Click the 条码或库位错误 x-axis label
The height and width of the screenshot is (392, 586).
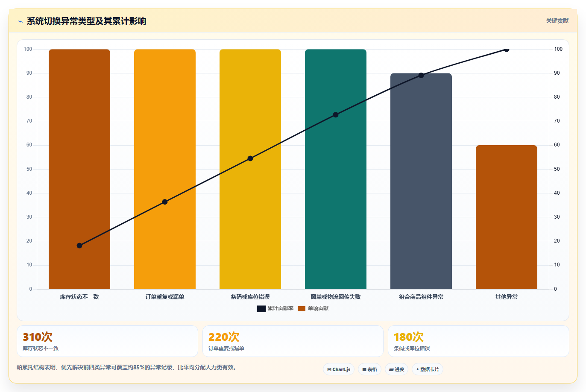tap(250, 297)
